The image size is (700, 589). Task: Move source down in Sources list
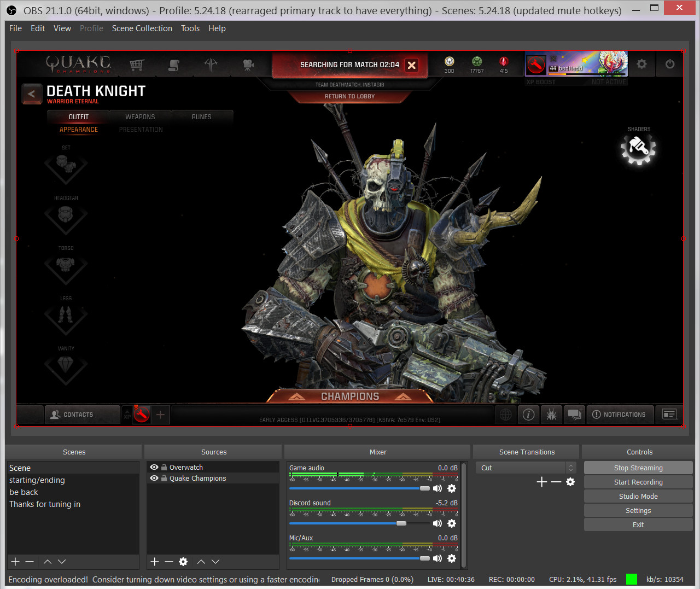coord(215,562)
